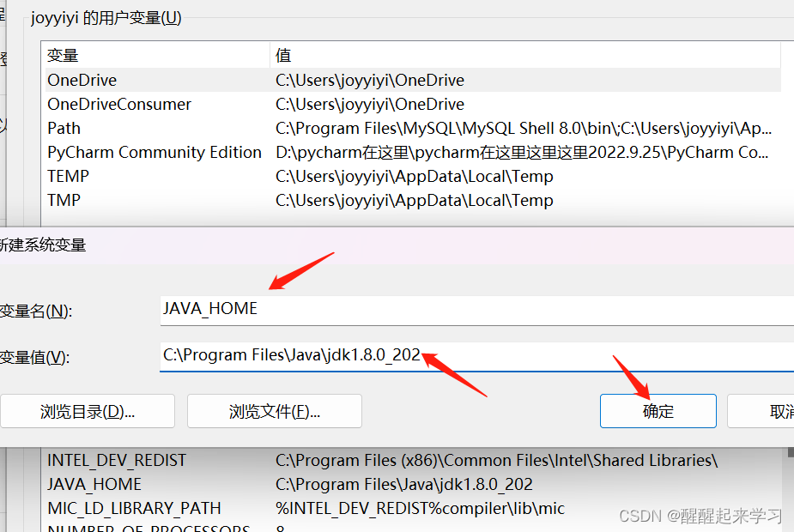Click the 浏览目录(D) button
This screenshot has width=794, height=532.
[x=88, y=411]
